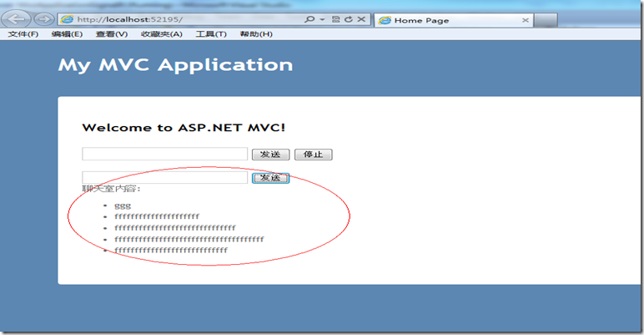Screen dimensions: 644x335
Task: Refresh the page with the reload icon
Action: 349,19
